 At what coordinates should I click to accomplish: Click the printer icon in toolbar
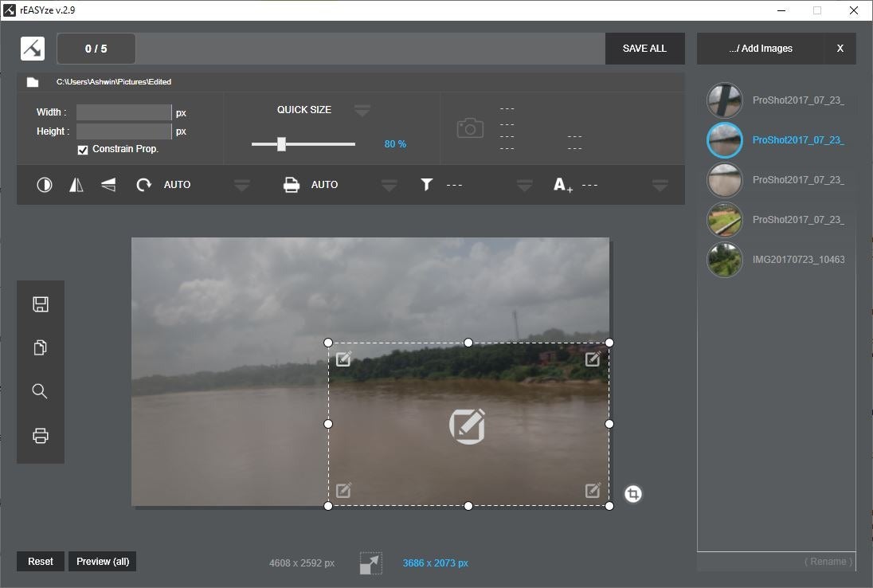(292, 185)
